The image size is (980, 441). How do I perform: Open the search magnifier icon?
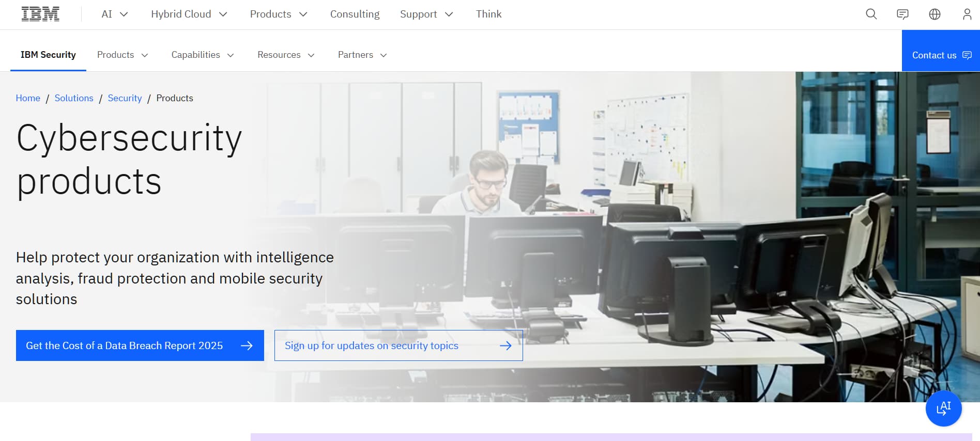[x=871, y=14]
